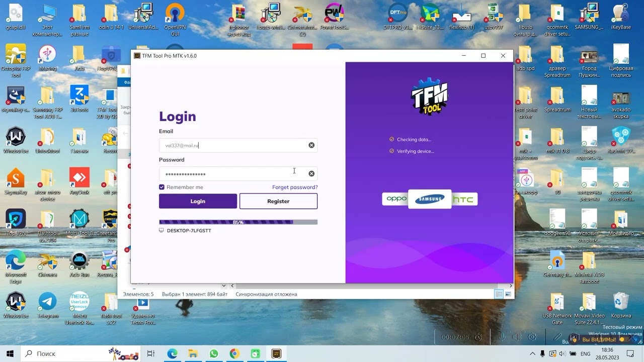
Task: Open the Meizu Userlock Remove desktop icon
Action: (x=79, y=309)
